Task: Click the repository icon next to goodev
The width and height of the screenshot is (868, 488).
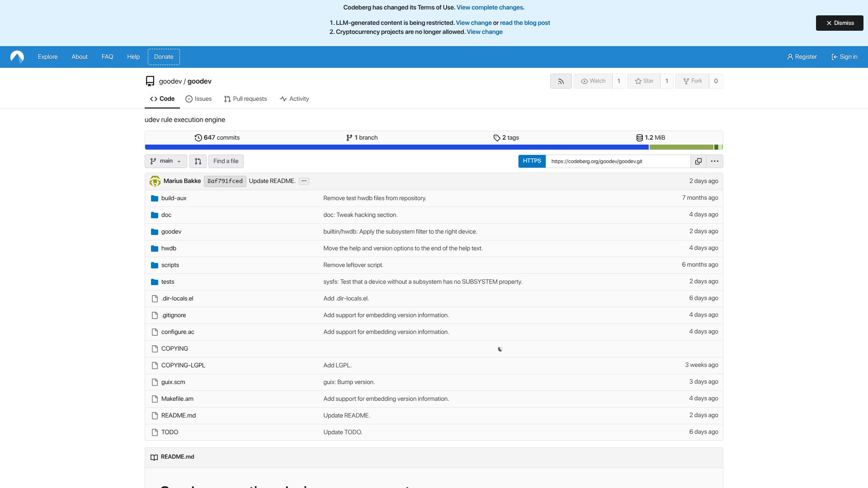Action: pyautogui.click(x=150, y=81)
